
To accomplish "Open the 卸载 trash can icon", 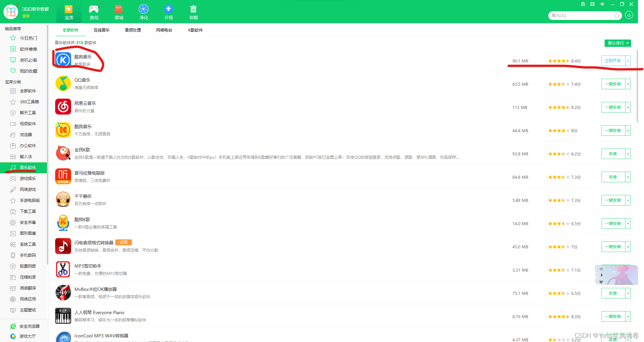I will (193, 9).
